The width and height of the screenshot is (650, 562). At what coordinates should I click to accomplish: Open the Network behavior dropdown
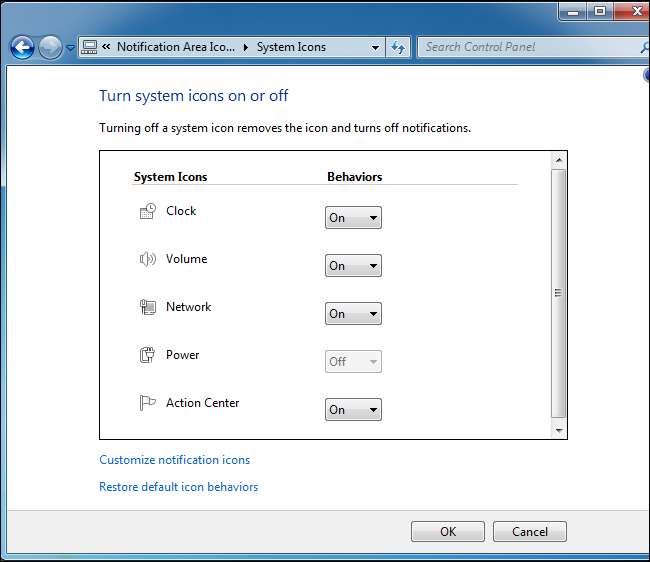[x=353, y=314]
